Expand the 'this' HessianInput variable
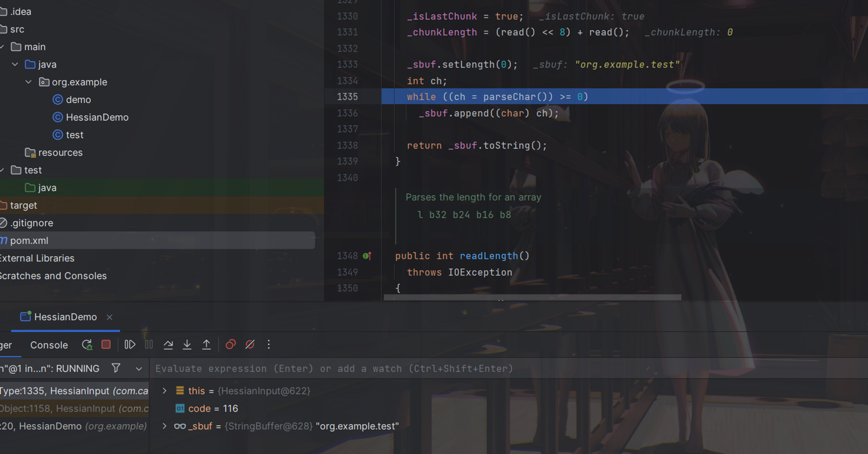Viewport: 868px width, 454px height. tap(164, 391)
